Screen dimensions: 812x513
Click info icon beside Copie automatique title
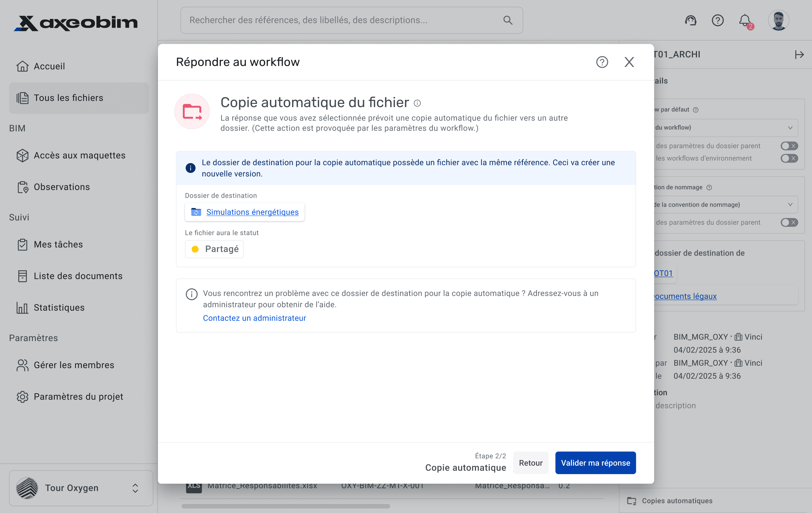[417, 103]
